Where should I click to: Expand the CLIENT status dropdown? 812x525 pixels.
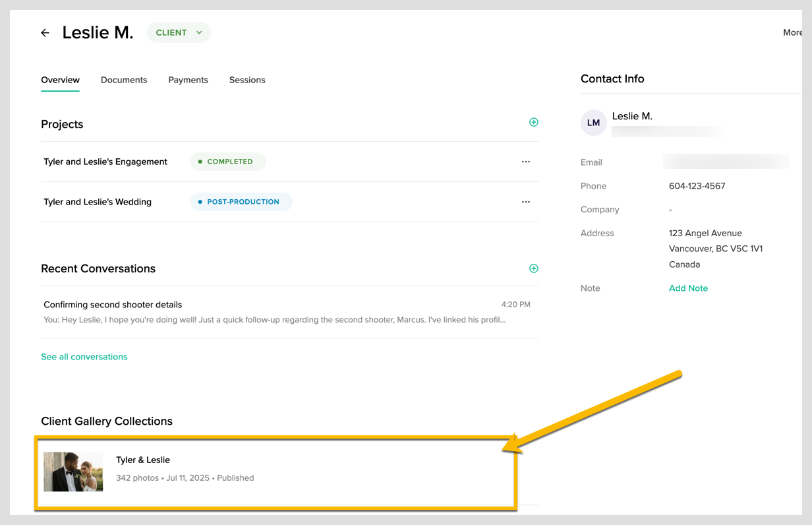[179, 33]
